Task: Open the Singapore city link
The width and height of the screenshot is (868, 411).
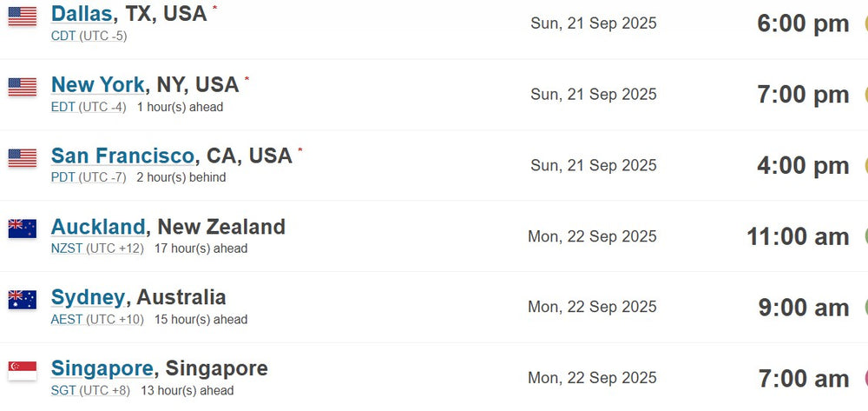Action: click(x=102, y=368)
